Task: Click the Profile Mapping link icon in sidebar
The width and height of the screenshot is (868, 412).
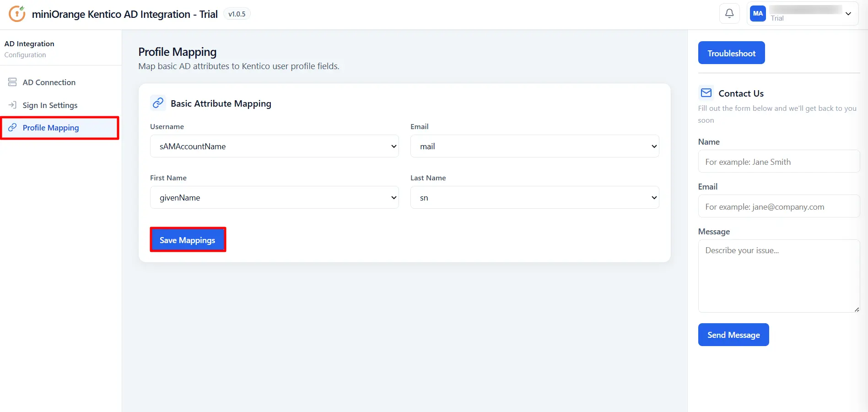Action: [x=12, y=127]
